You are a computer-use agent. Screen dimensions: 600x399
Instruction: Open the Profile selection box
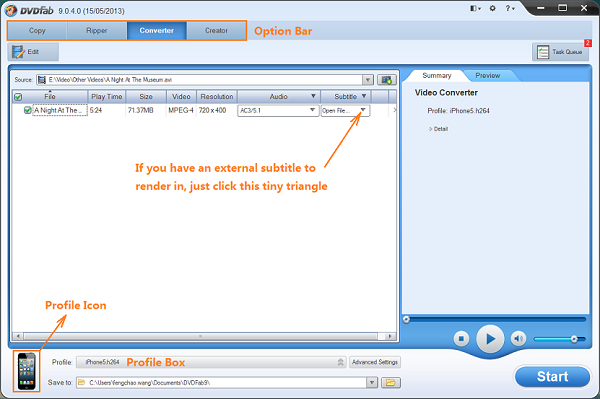(x=211, y=362)
